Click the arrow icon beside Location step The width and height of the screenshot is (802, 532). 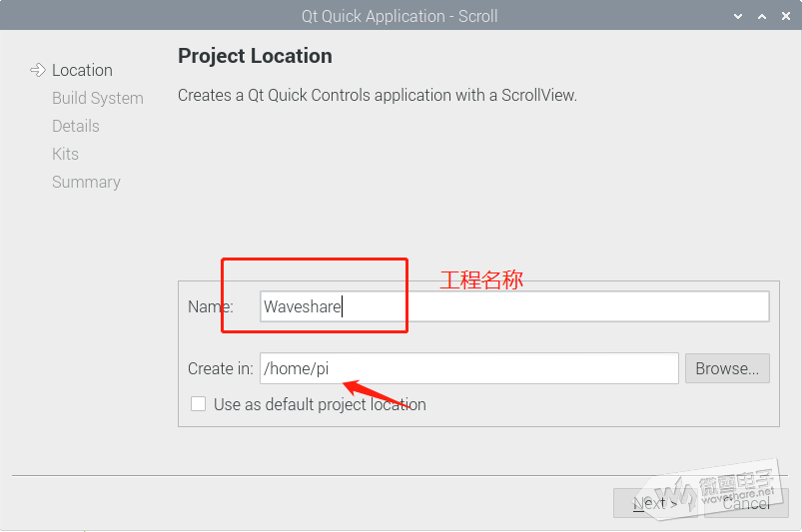(38, 70)
